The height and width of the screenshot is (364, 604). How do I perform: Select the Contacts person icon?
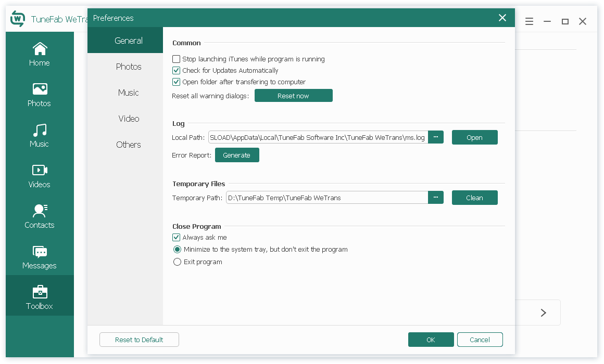click(40, 211)
